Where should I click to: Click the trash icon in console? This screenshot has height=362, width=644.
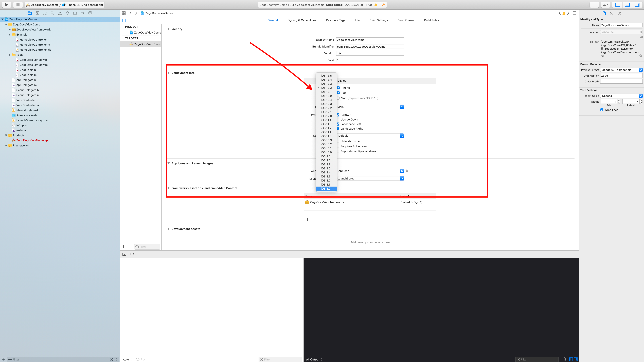point(564,359)
